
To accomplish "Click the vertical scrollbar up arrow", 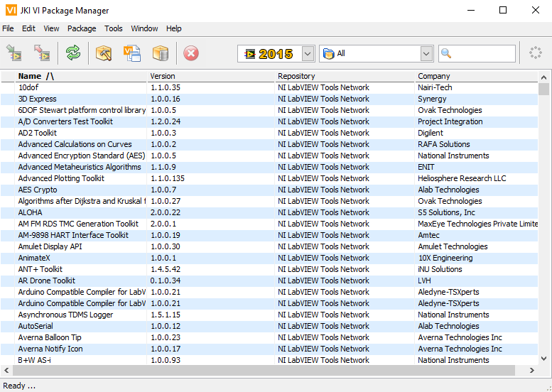I will click(x=543, y=77).
